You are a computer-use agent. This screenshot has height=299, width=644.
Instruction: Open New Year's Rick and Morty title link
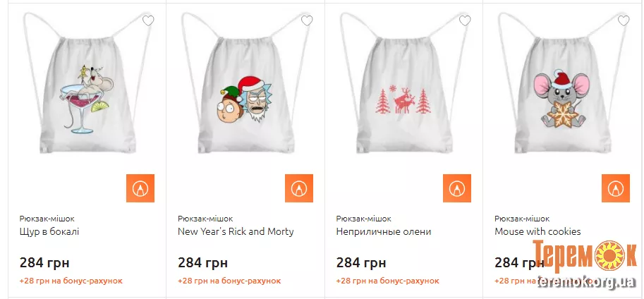click(236, 231)
